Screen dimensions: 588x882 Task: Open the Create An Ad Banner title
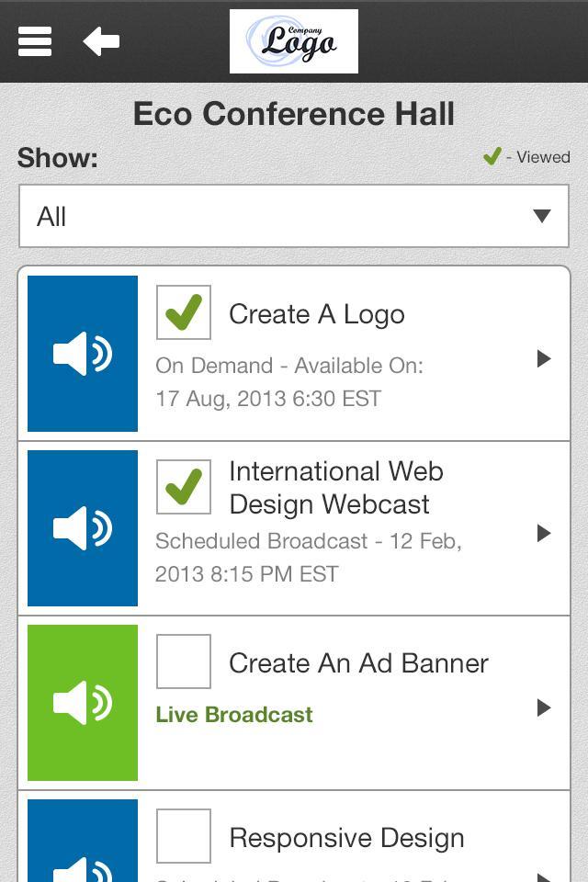click(x=358, y=663)
